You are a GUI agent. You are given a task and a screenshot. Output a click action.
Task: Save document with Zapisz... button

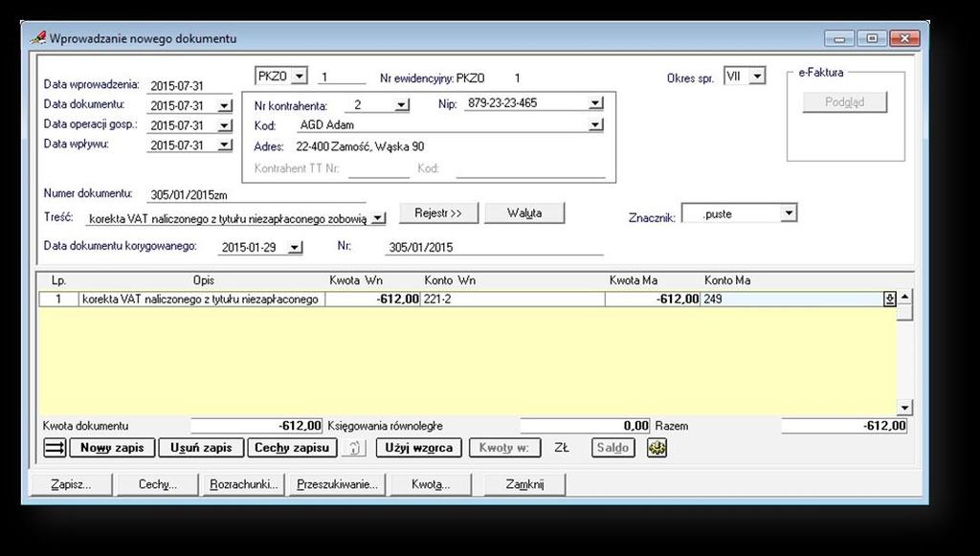[71, 484]
